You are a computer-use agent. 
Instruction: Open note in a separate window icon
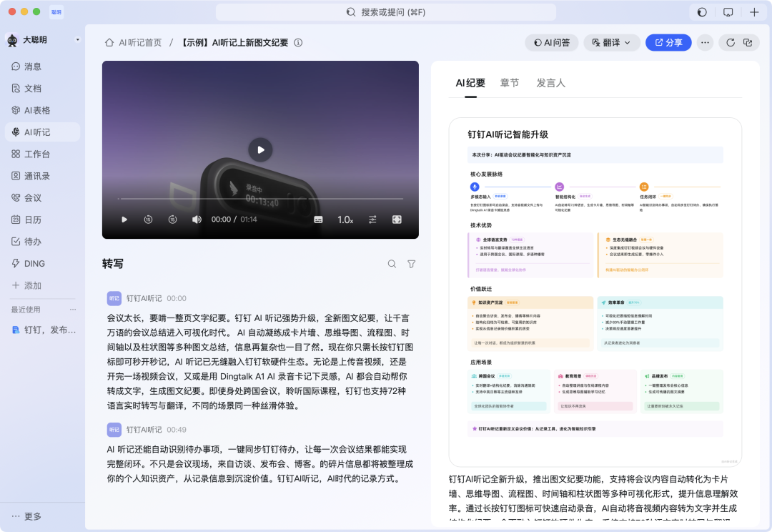748,43
